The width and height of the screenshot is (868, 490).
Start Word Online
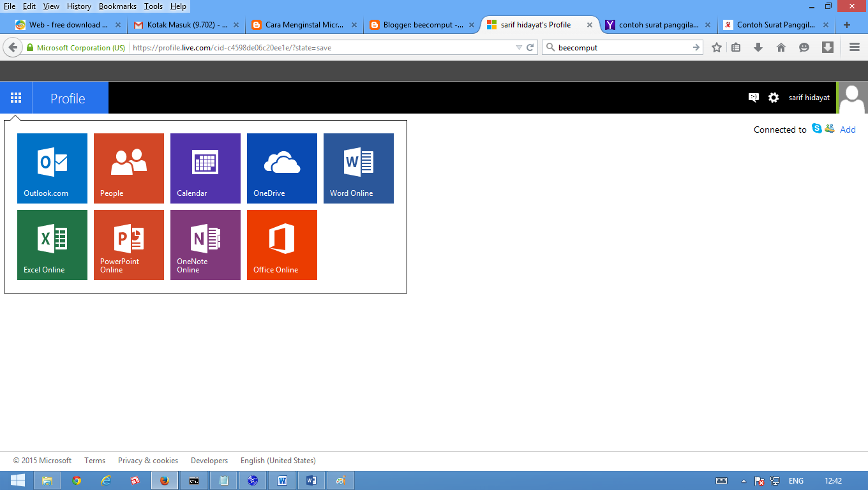(x=358, y=168)
